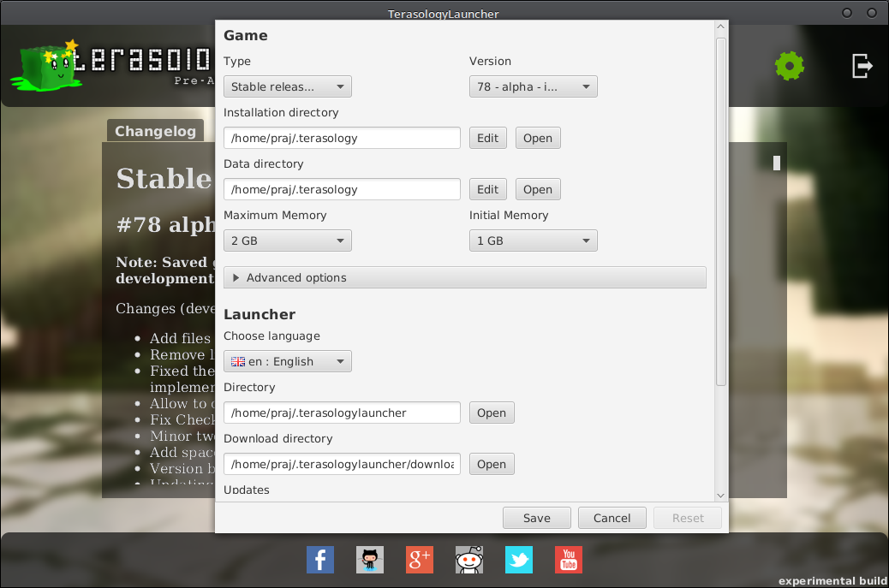Open the green gear settings icon
Viewport: 889px width, 588px height.
(x=789, y=66)
